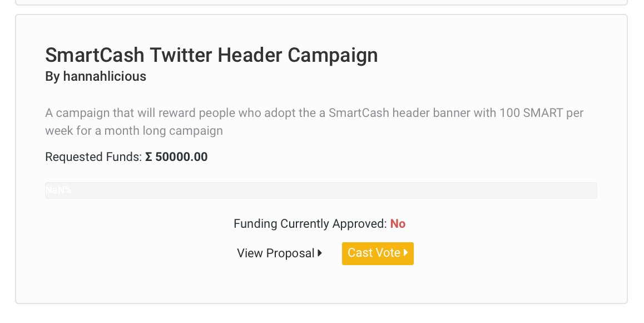Click the Cast Vote button

(378, 253)
